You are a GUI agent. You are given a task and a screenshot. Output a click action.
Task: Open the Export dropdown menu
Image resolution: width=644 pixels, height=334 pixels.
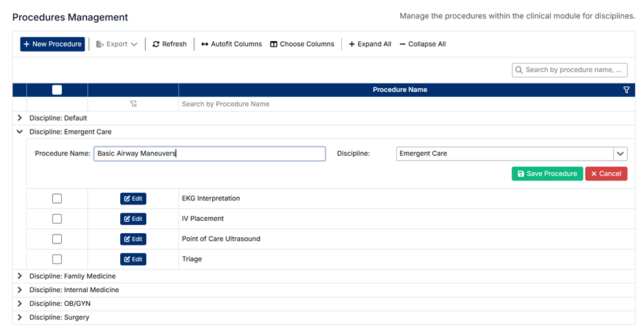[x=117, y=44]
